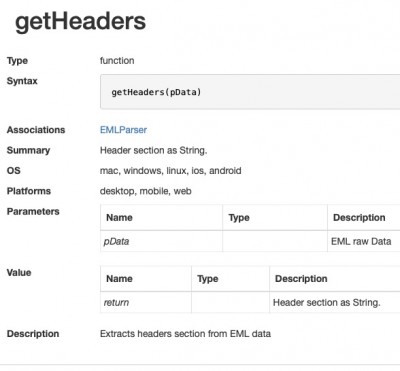Click the return row's Header section as String cell

click(335, 302)
